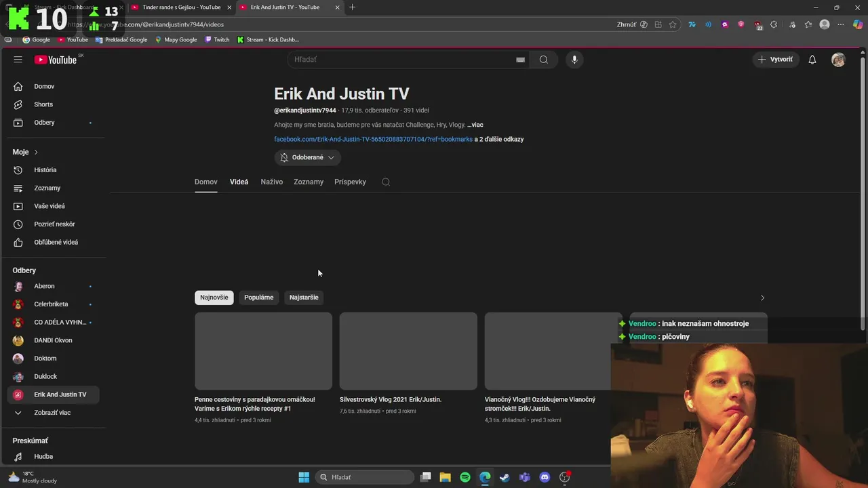This screenshot has width=868, height=488.
Task: Open Penne cestoviny video thumbnail
Action: coord(263,351)
